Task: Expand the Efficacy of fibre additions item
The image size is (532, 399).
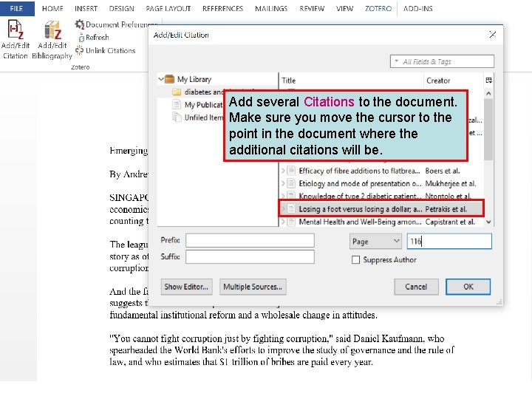Action: pos(283,171)
